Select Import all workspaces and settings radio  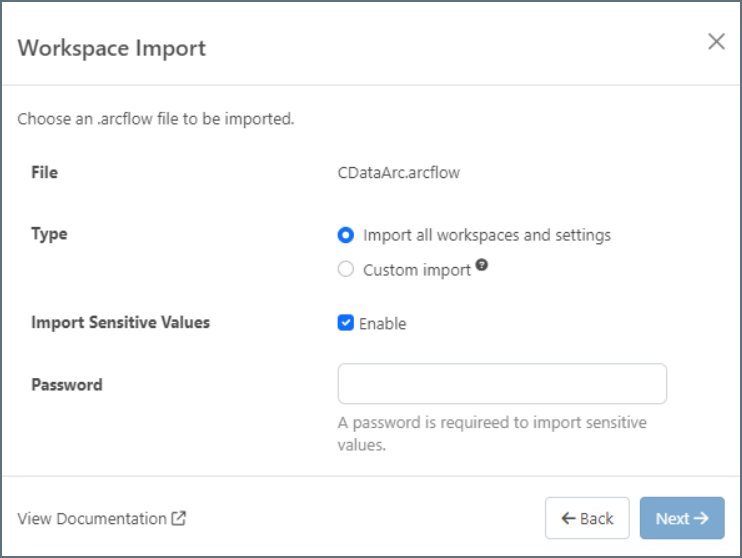coord(346,235)
